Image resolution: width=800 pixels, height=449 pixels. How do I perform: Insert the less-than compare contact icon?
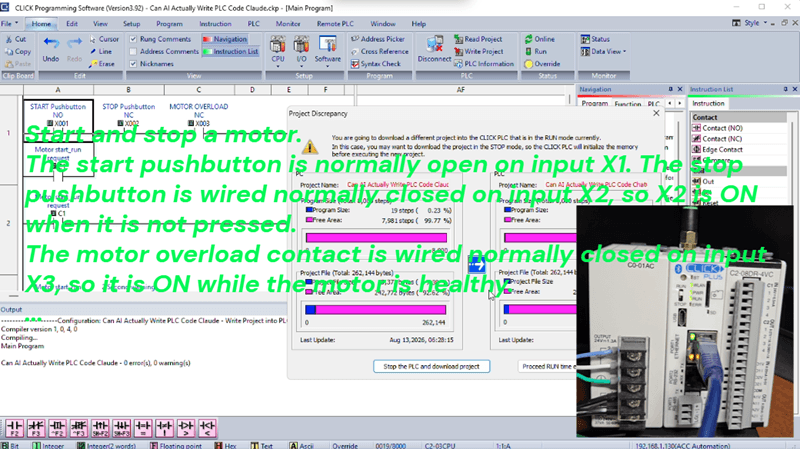207,428
